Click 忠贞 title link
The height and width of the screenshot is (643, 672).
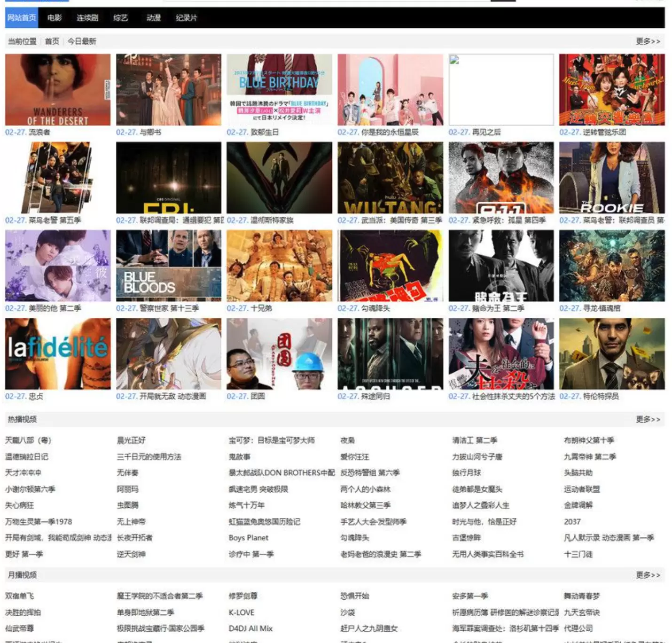[x=36, y=396]
